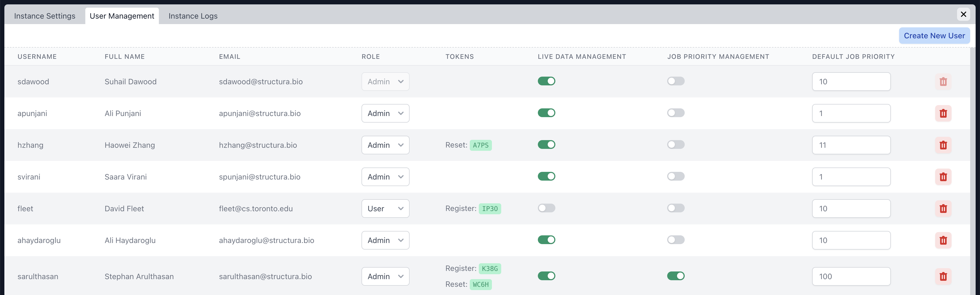The image size is (980, 295).
Task: Remove sarulthasan via trash icon
Action: [943, 276]
